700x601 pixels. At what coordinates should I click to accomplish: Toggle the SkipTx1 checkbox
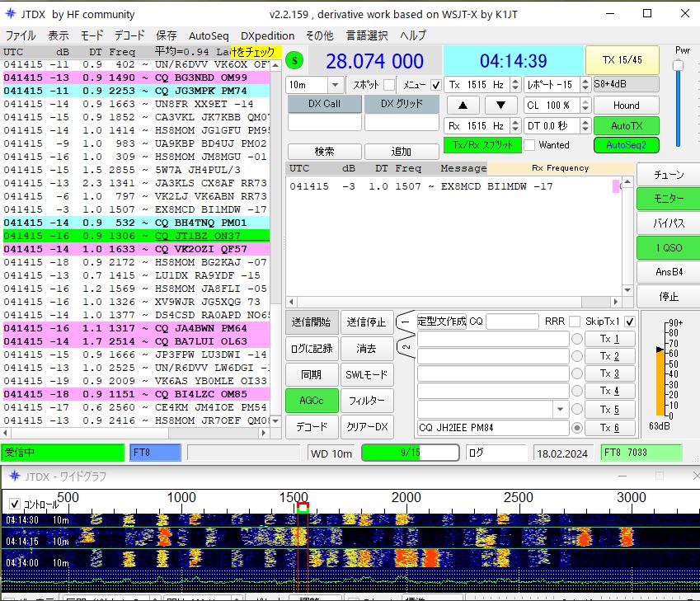pos(630,322)
